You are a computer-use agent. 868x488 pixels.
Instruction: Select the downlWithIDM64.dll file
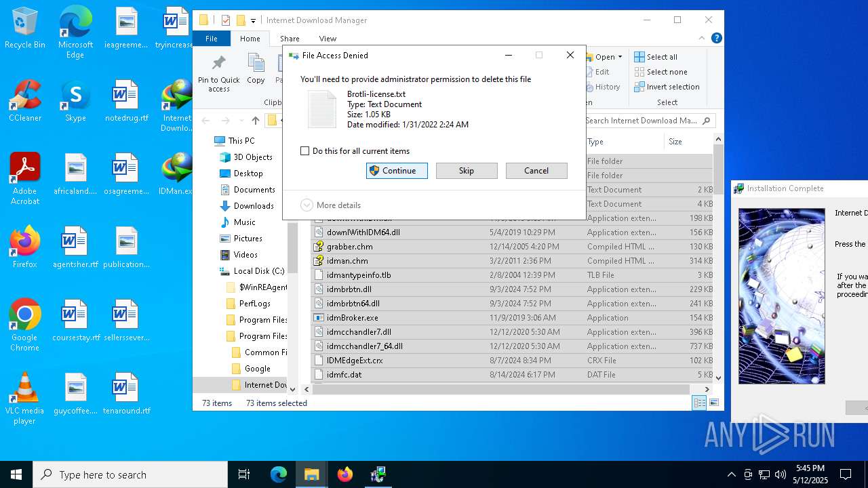click(512, 232)
